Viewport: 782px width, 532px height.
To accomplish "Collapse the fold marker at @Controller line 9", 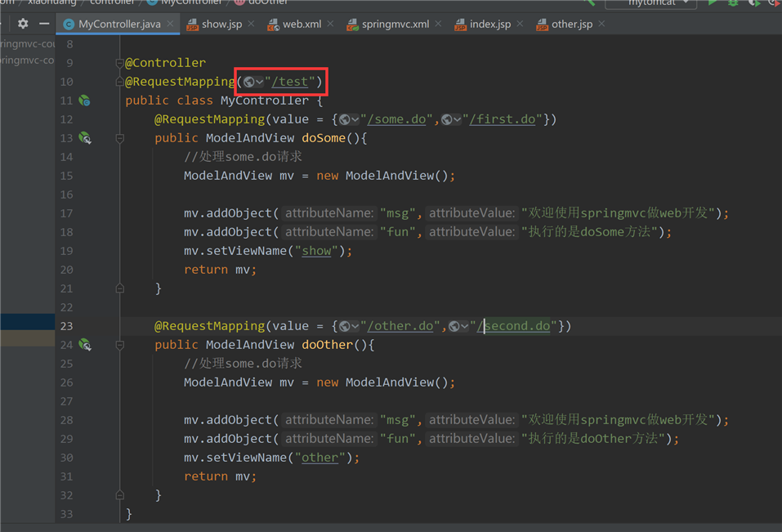I will point(119,63).
